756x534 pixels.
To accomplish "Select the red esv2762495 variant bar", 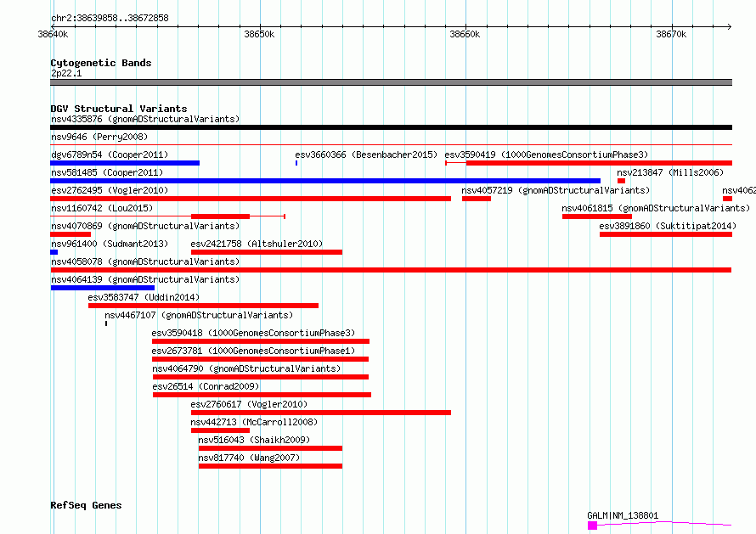I will point(251,199).
